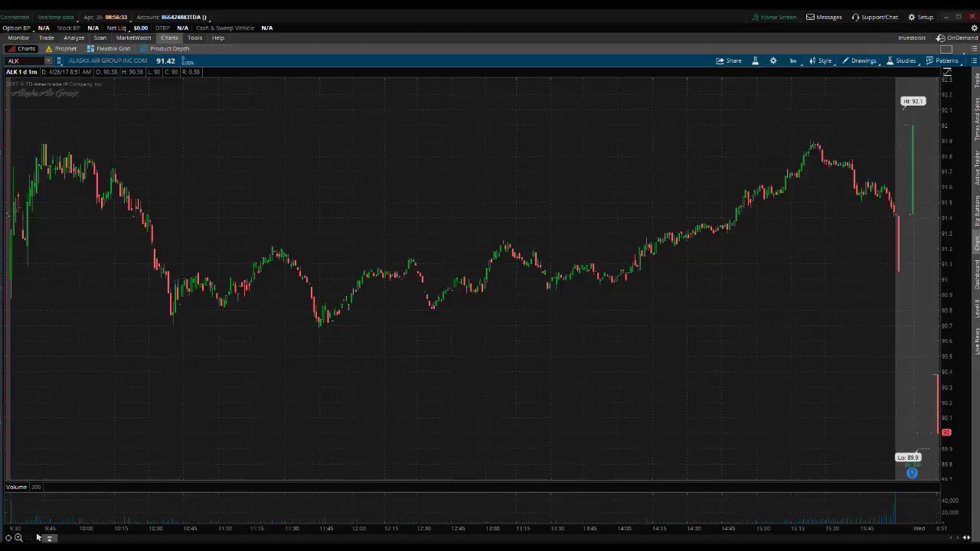This screenshot has width=980, height=551.
Task: Switch to the Analyze tab
Action: [x=74, y=37]
